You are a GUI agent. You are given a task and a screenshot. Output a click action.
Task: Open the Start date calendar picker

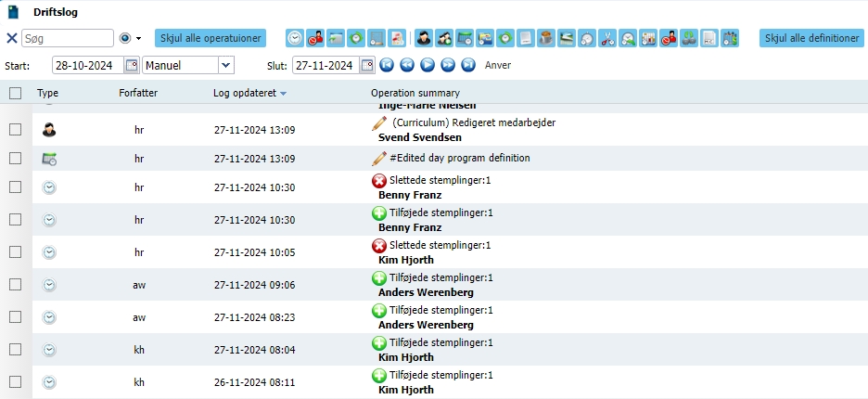click(132, 65)
